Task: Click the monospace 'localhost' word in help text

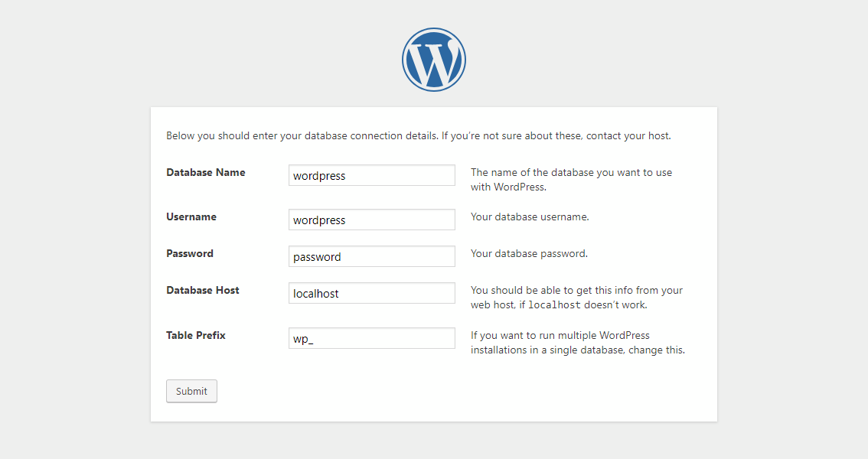Action: pos(554,305)
